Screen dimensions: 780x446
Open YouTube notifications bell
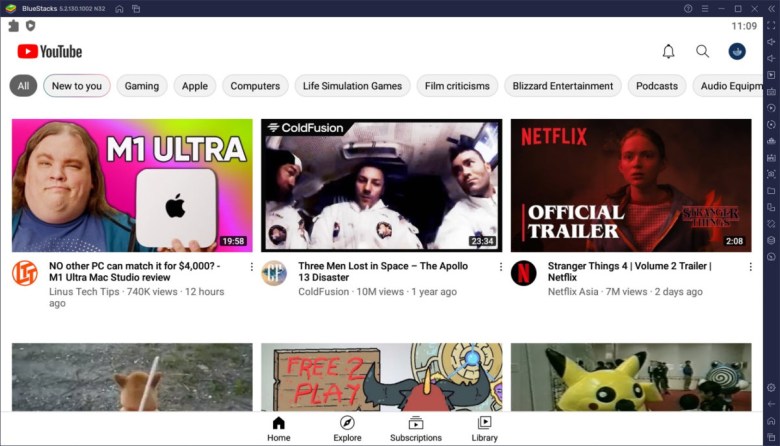point(669,51)
